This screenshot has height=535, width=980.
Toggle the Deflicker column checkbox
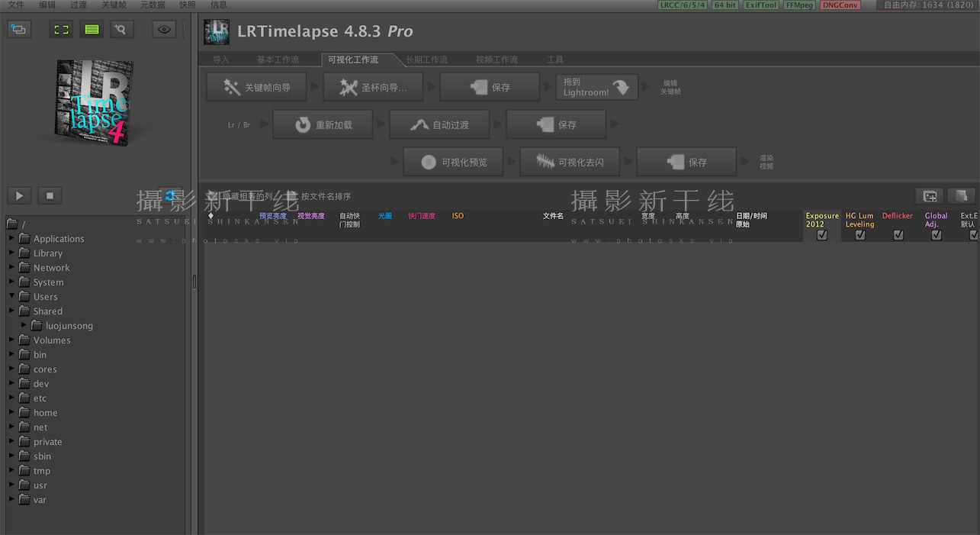click(x=898, y=235)
